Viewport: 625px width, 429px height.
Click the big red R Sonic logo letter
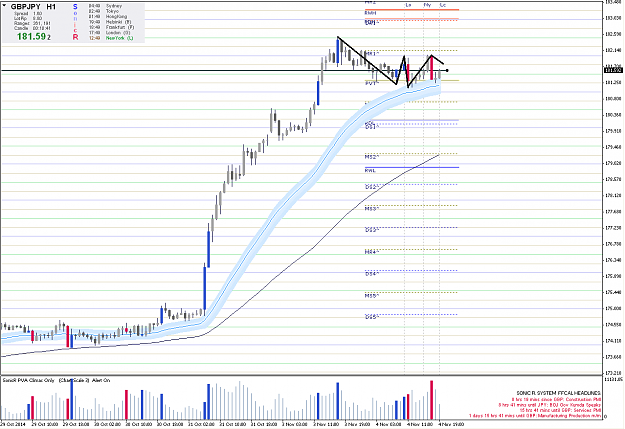pyautogui.click(x=75, y=37)
